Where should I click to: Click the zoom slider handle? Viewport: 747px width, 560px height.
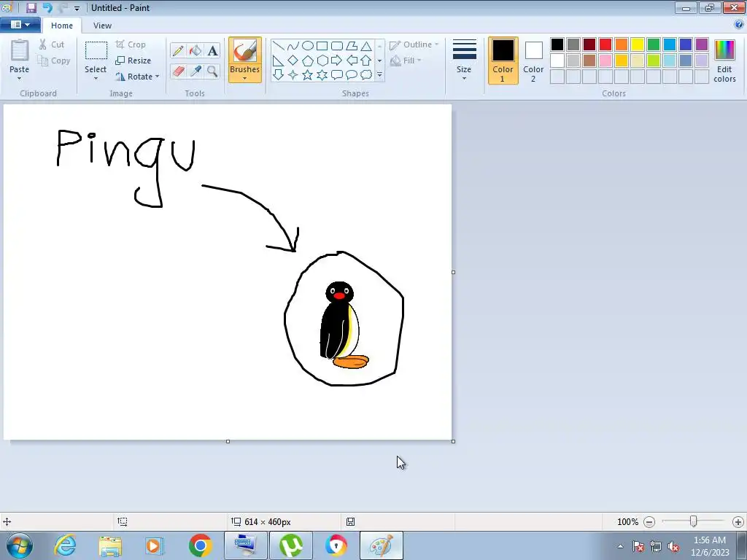tap(694, 521)
